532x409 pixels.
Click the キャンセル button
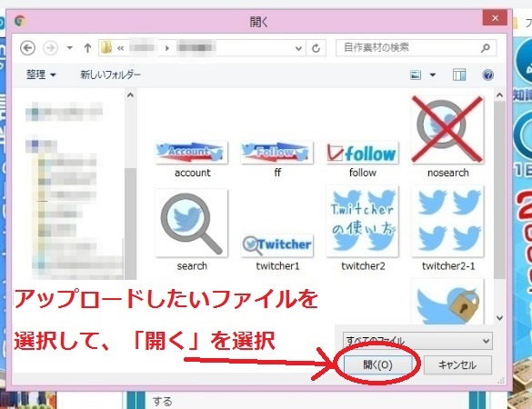tap(457, 364)
